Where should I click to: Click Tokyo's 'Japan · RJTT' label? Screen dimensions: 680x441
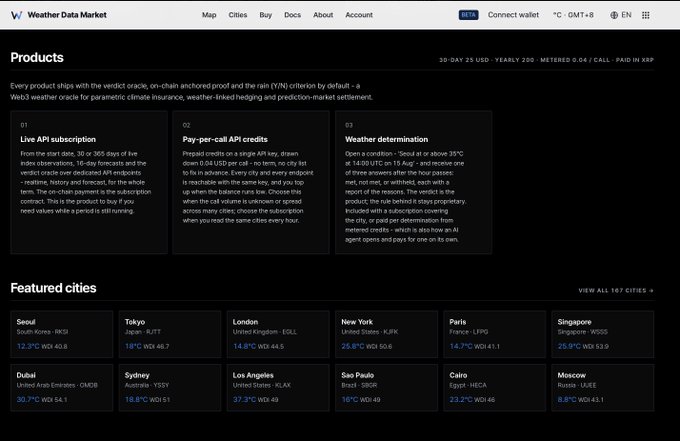click(x=143, y=332)
